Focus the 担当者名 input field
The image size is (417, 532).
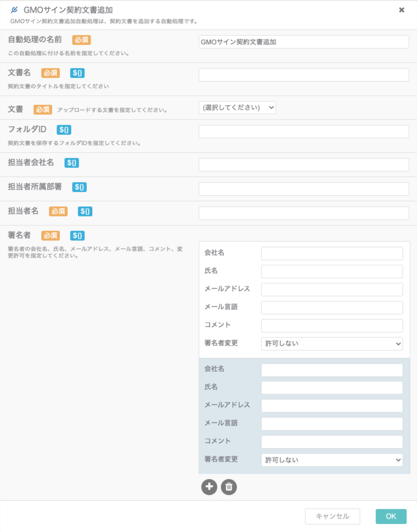304,213
